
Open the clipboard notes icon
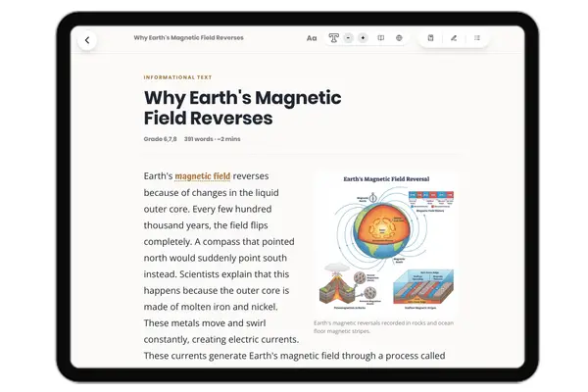[x=430, y=38]
